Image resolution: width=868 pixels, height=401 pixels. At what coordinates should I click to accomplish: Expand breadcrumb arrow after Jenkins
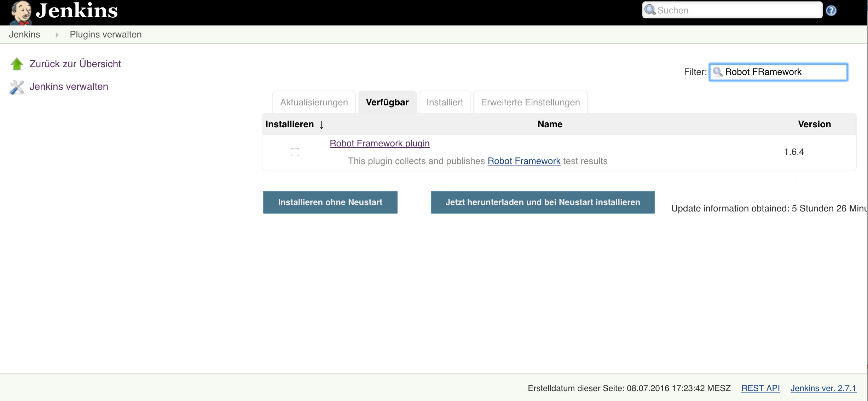[x=57, y=35]
